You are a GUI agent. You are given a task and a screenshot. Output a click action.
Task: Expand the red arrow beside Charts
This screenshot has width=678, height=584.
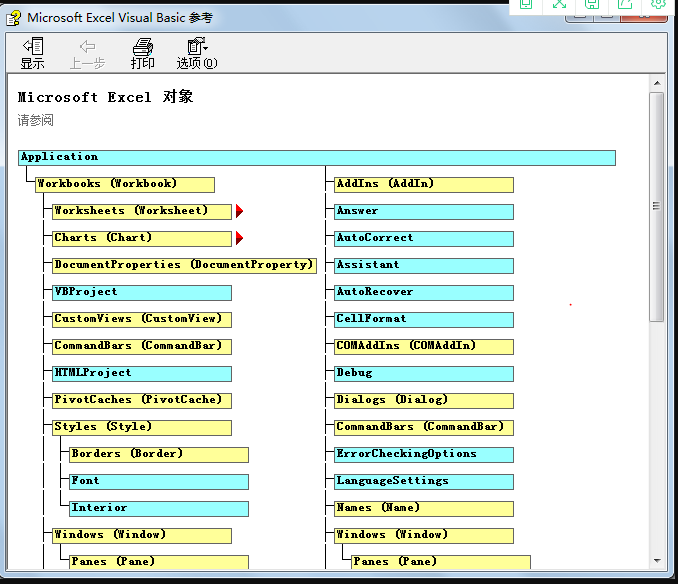pyautogui.click(x=240, y=238)
